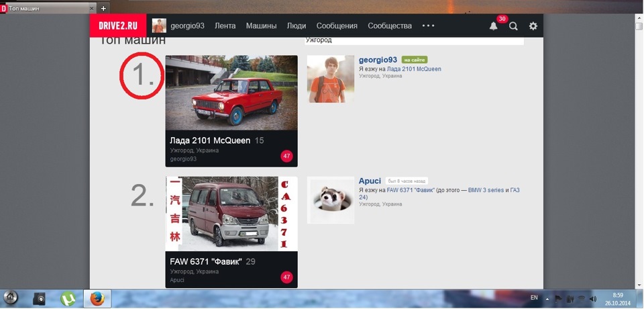This screenshot has width=644, height=309.
Task: Click the Windows Start button
Action: coord(10,297)
